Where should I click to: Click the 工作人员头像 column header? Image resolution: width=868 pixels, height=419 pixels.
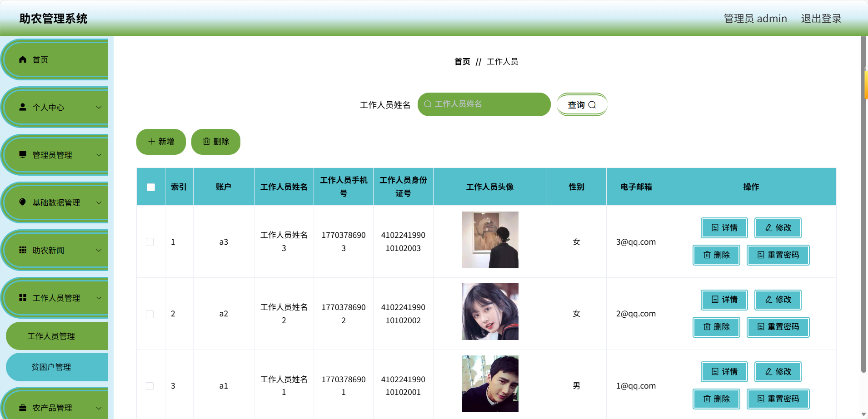pos(490,187)
